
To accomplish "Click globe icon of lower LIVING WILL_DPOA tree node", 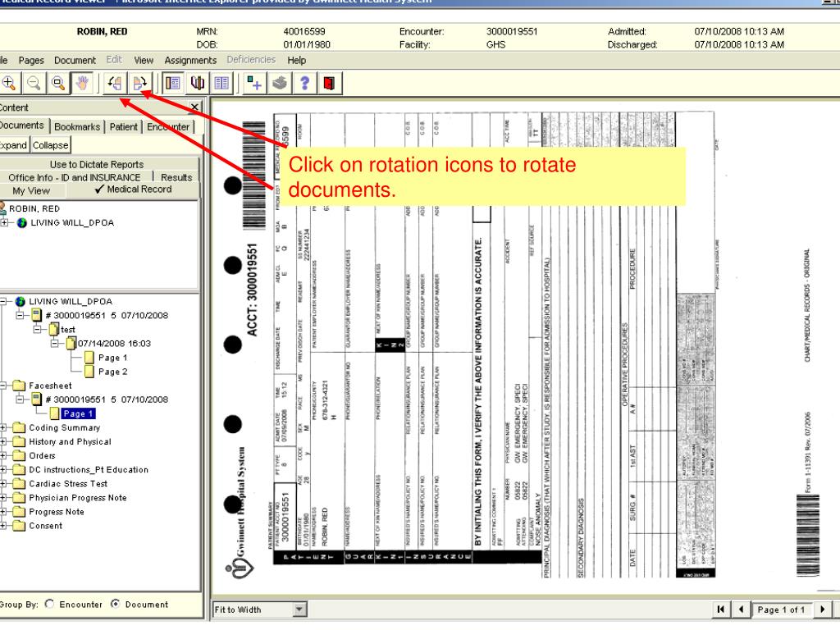I will (x=21, y=302).
